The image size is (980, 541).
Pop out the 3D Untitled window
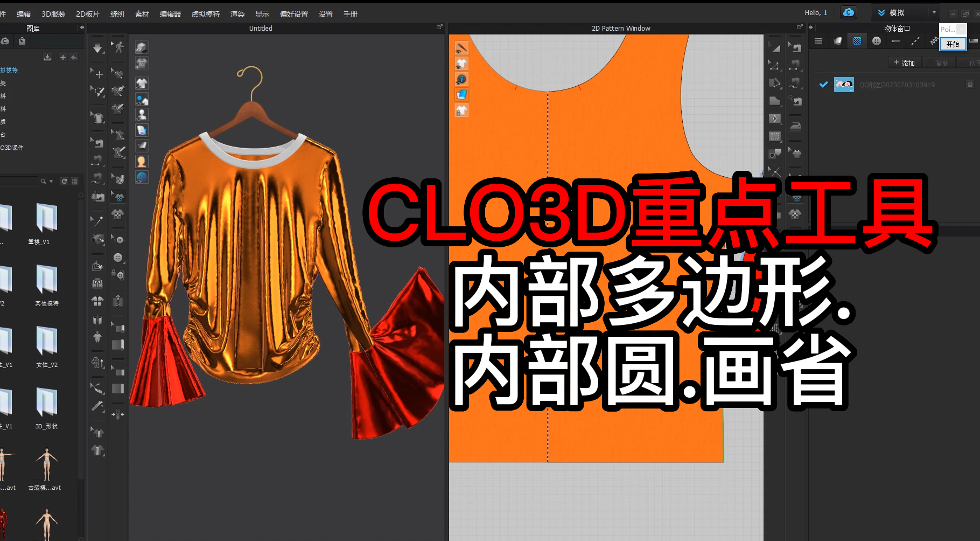pos(439,27)
